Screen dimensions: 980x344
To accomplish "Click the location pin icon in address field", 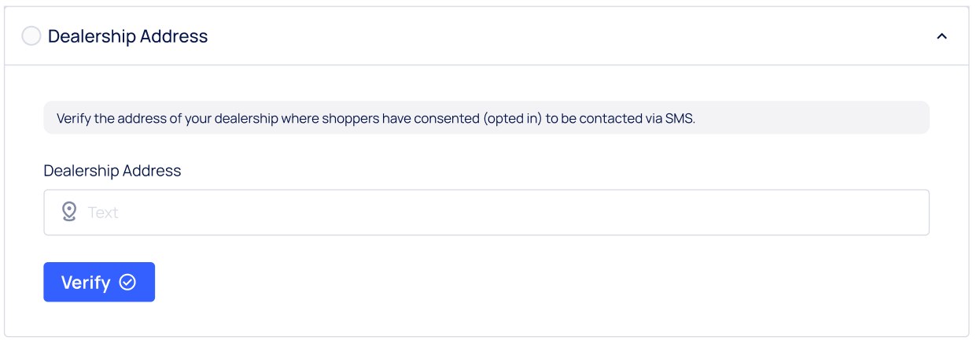I will 69,212.
